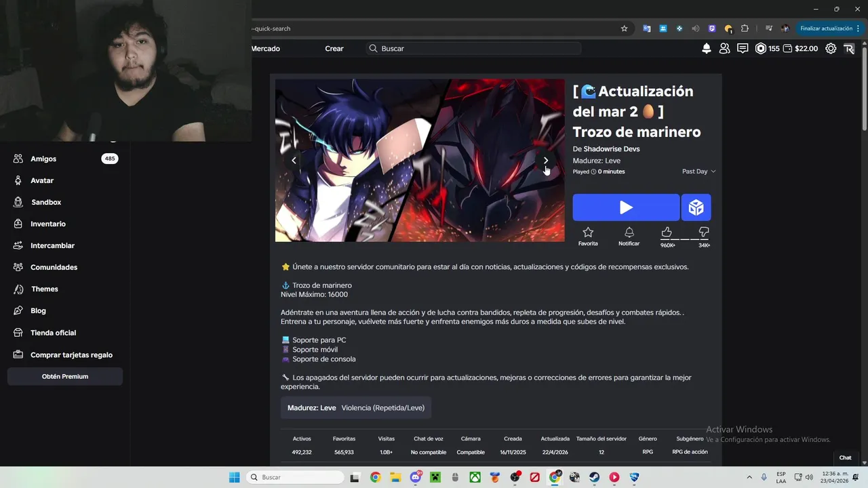Bookmark page with the star icon

point(625,28)
